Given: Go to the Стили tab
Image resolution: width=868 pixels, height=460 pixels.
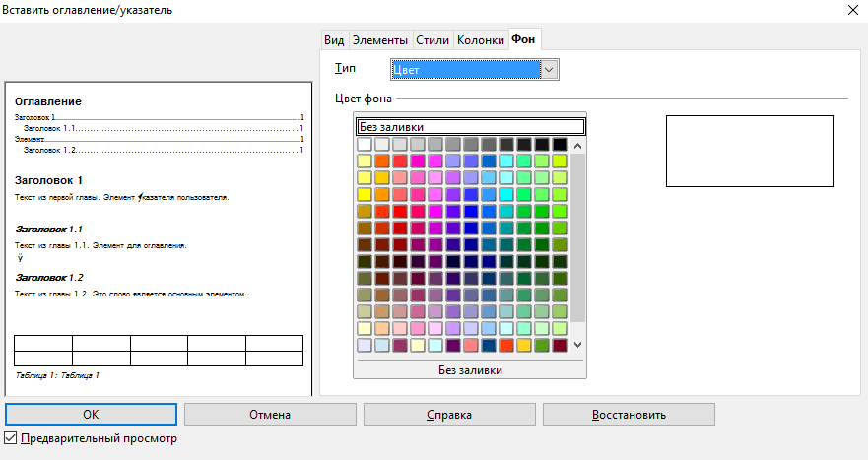Looking at the screenshot, I should [x=433, y=40].
